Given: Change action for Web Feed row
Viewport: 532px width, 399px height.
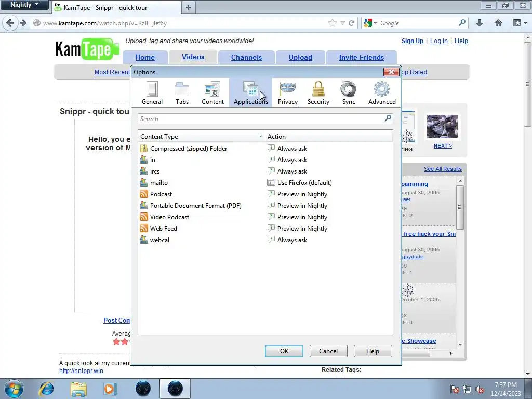Looking at the screenshot, I should tap(328, 229).
